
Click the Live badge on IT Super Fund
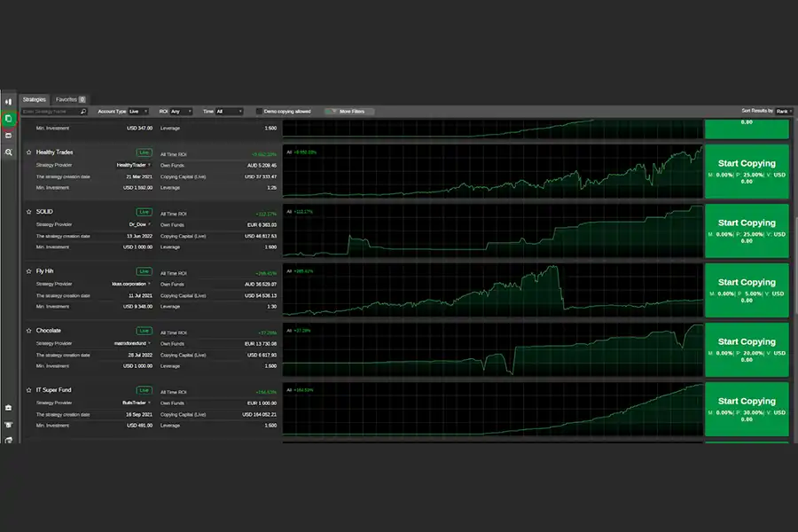(144, 390)
